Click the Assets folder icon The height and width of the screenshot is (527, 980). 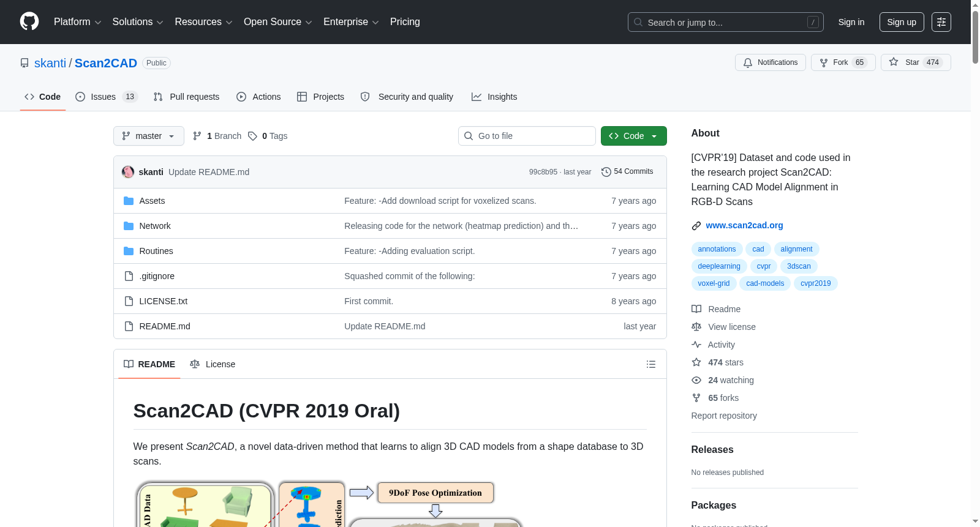tap(129, 201)
